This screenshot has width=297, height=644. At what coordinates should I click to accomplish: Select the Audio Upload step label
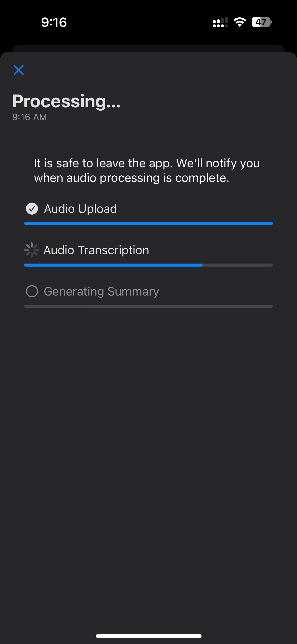pos(80,209)
